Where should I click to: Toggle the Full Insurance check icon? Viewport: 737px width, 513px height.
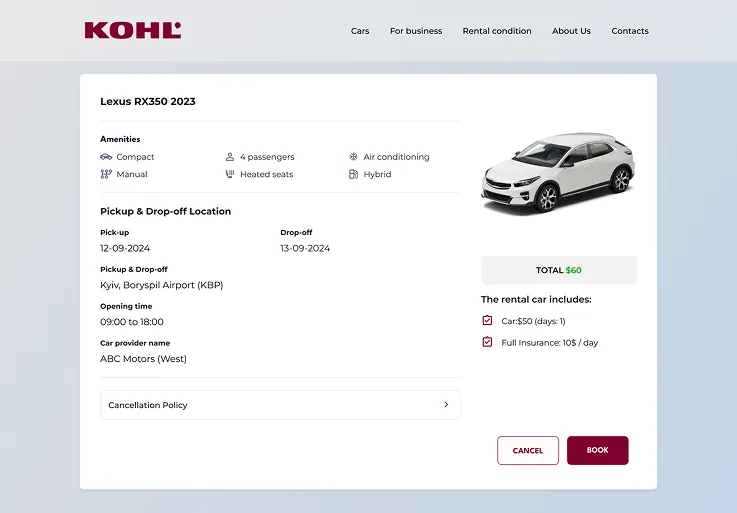487,342
